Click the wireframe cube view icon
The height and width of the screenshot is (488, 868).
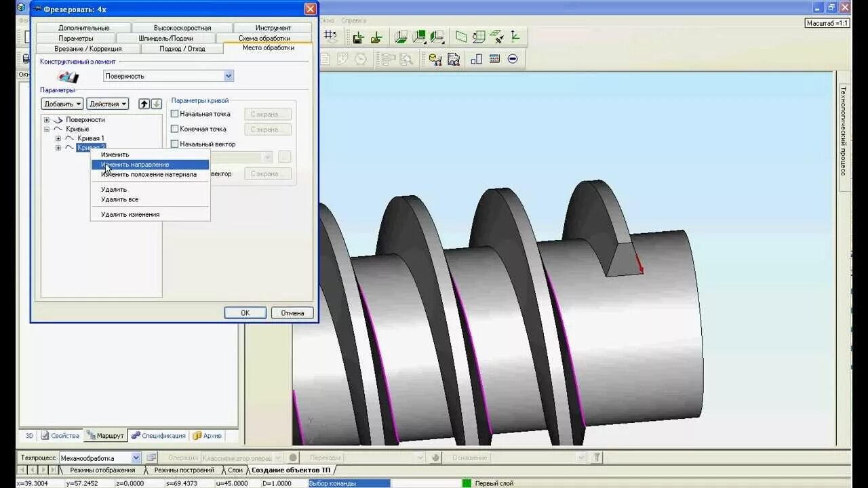pyautogui.click(x=479, y=37)
